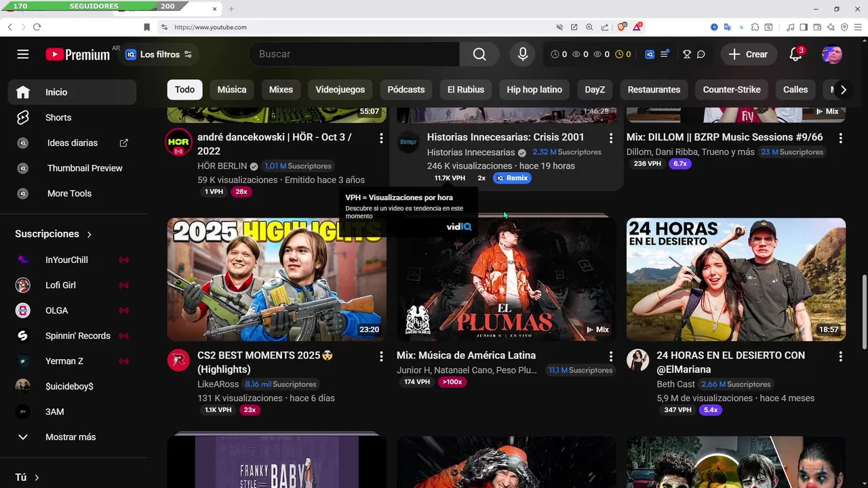Open Spinnin' Records channel subscription
Image resolution: width=868 pixels, height=488 pixels.
pos(72,335)
